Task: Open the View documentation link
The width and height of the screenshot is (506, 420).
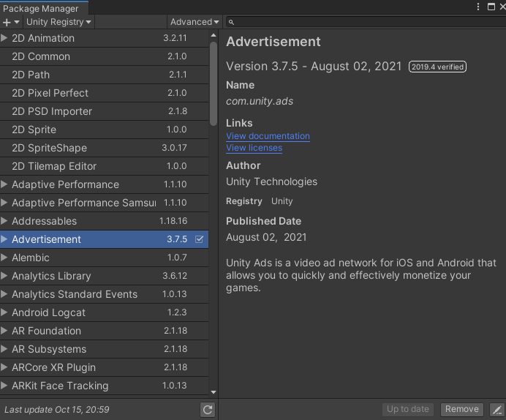Action: tap(268, 136)
